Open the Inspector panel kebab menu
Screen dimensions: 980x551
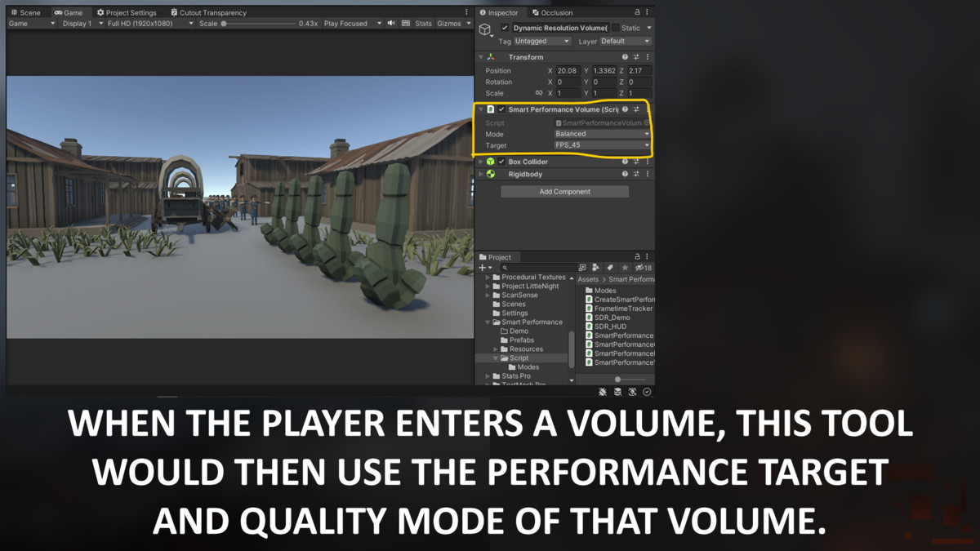pyautogui.click(x=648, y=13)
